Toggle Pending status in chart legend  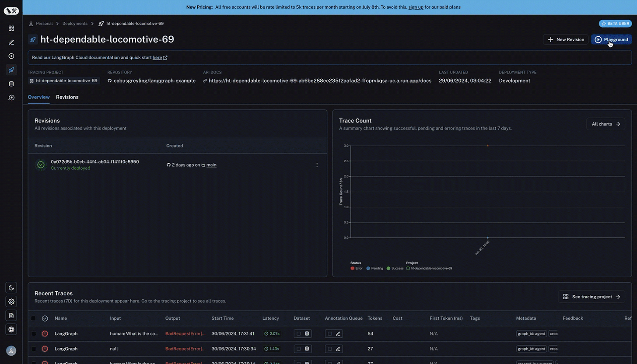374,268
